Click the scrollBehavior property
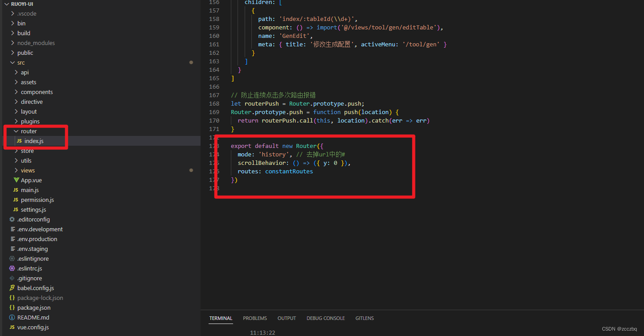 [262, 163]
